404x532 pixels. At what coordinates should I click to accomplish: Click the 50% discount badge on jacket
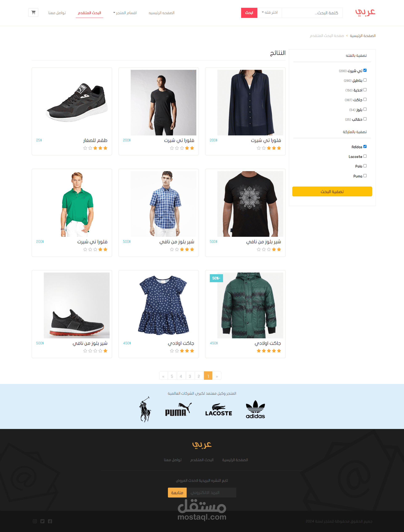point(216,278)
